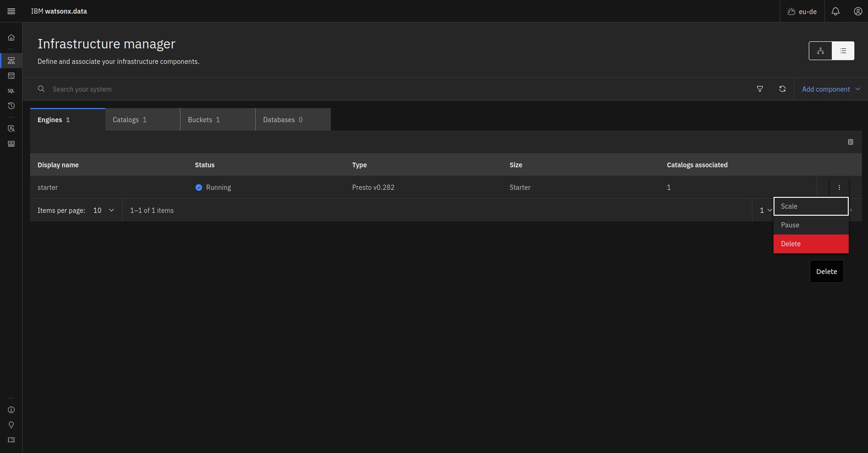Switch to the Catalogs tab
868x453 pixels.
(143, 120)
